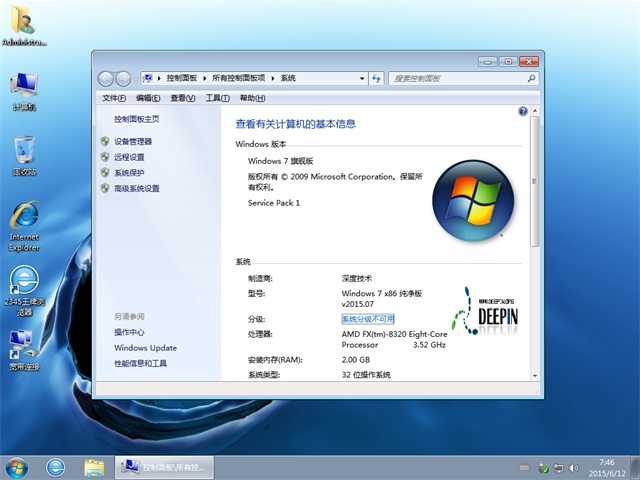Image resolution: width=640 pixels, height=480 pixels.
Task: Select the 宽带连接 desktop shortcut
Action: (x=24, y=350)
